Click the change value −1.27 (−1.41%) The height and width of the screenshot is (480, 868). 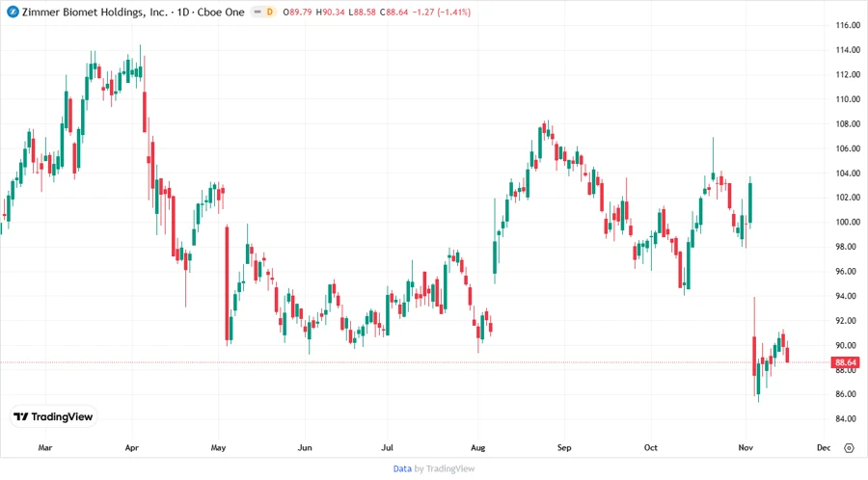click(442, 13)
